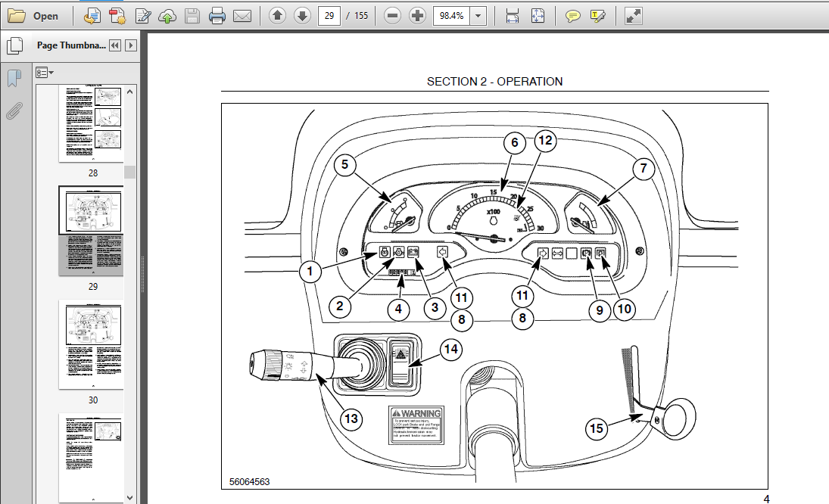Click the Page Thumbnails panel title
Viewport: 829px width, 504px height.
tap(71, 45)
